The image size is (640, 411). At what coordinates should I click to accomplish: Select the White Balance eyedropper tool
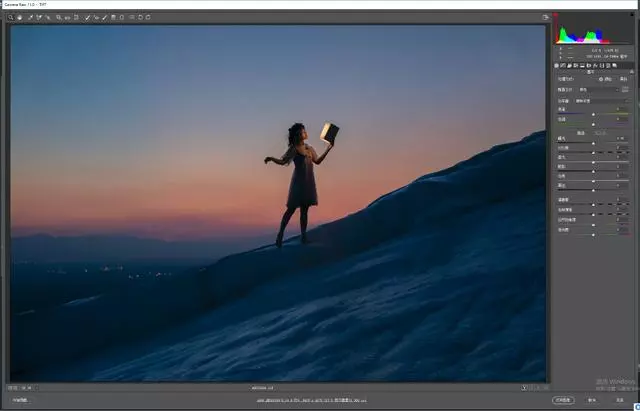(30, 18)
